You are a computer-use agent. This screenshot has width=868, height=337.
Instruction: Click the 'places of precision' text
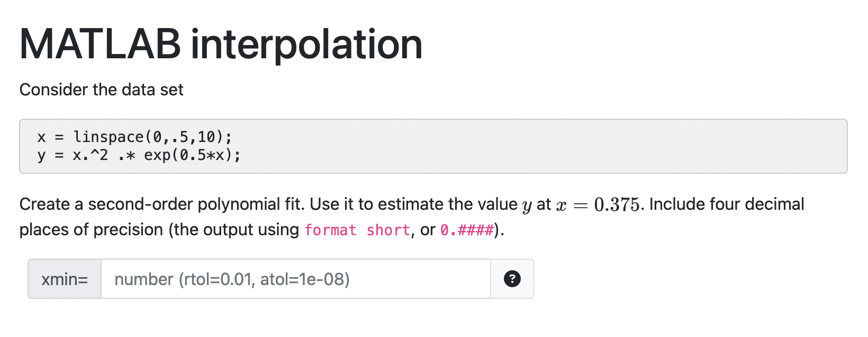(91, 229)
